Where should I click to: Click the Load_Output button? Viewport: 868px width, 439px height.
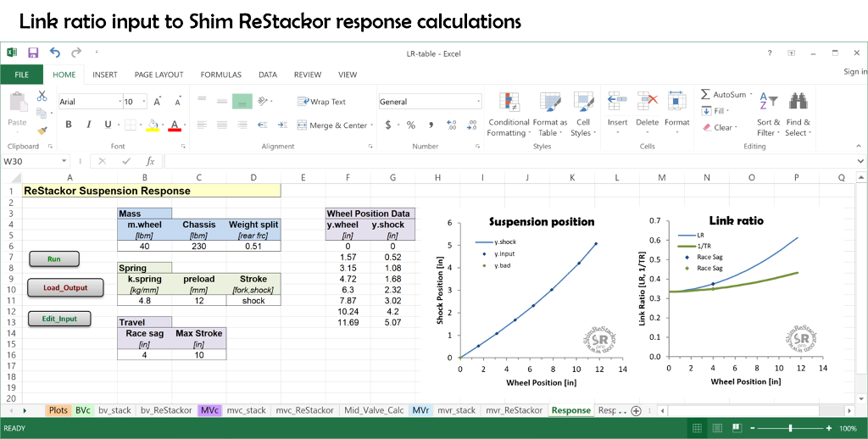click(x=65, y=288)
